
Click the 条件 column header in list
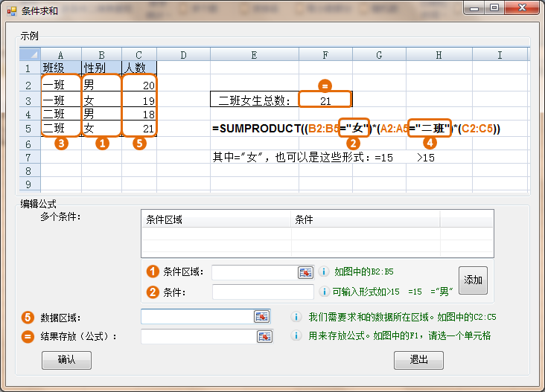[365, 219]
